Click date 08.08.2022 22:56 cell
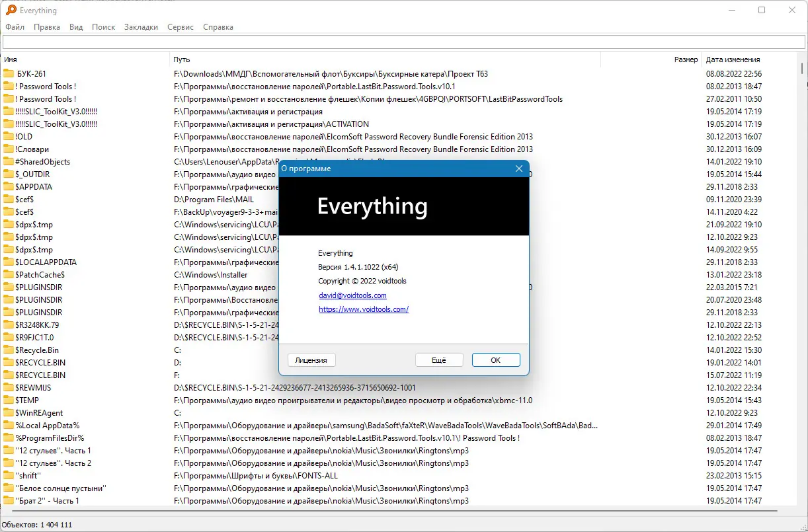 (x=734, y=74)
